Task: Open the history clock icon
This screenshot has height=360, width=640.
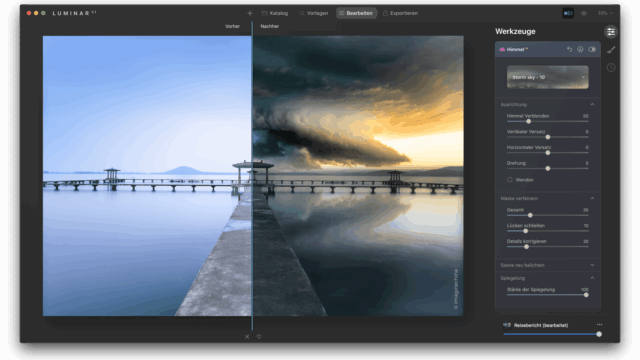Action: (x=611, y=68)
